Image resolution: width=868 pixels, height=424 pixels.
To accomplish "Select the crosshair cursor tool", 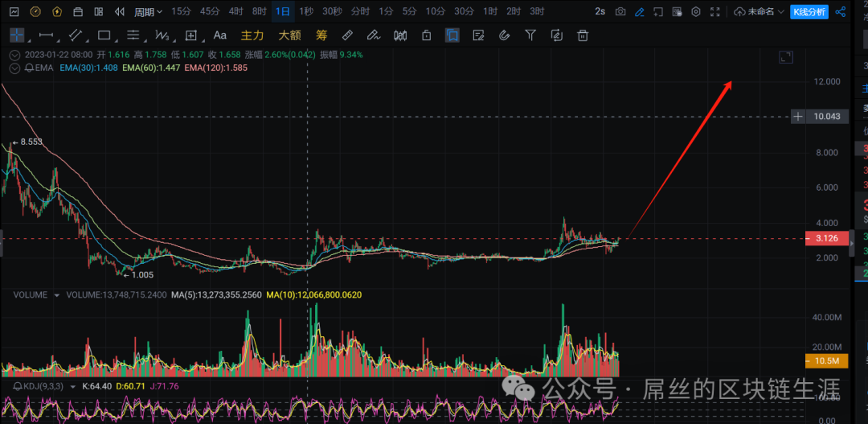I will coord(18,35).
